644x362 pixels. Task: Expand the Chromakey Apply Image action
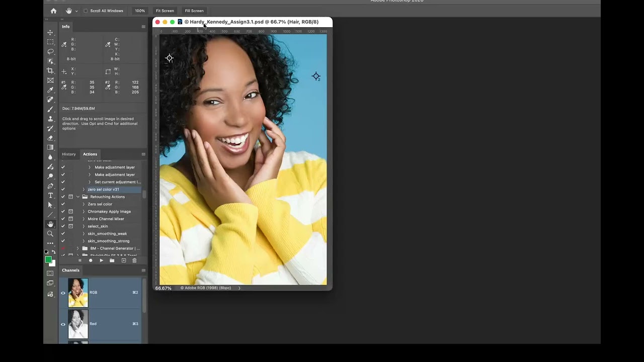84,212
